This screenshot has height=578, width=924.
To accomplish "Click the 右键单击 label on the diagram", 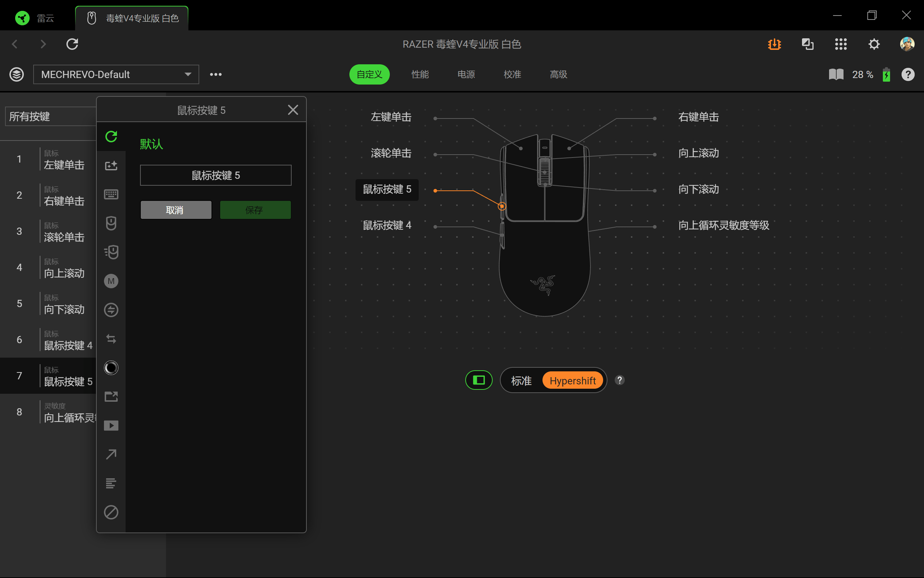I will pyautogui.click(x=698, y=117).
